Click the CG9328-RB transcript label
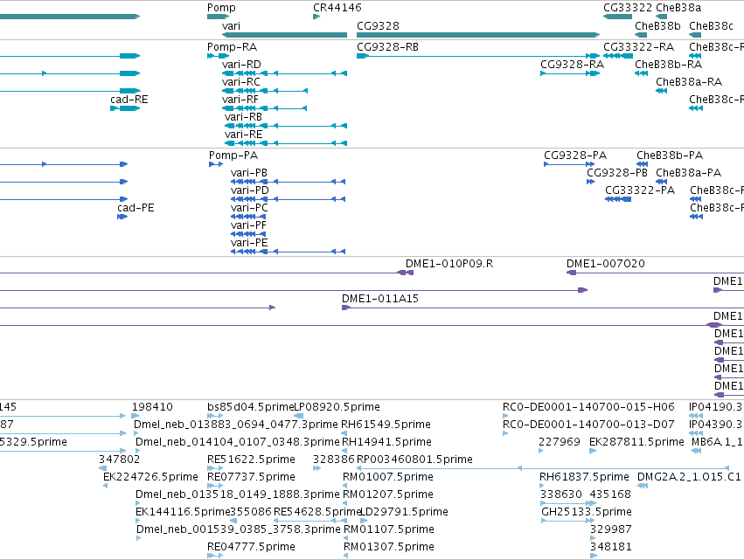Viewport: 744px width, 560px height. (387, 47)
